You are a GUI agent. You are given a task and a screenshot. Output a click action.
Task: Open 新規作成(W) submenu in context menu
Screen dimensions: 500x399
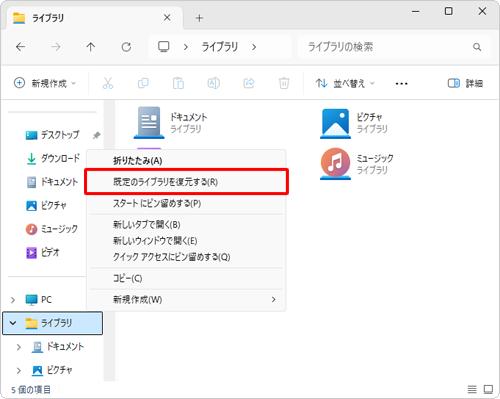[x=186, y=300]
